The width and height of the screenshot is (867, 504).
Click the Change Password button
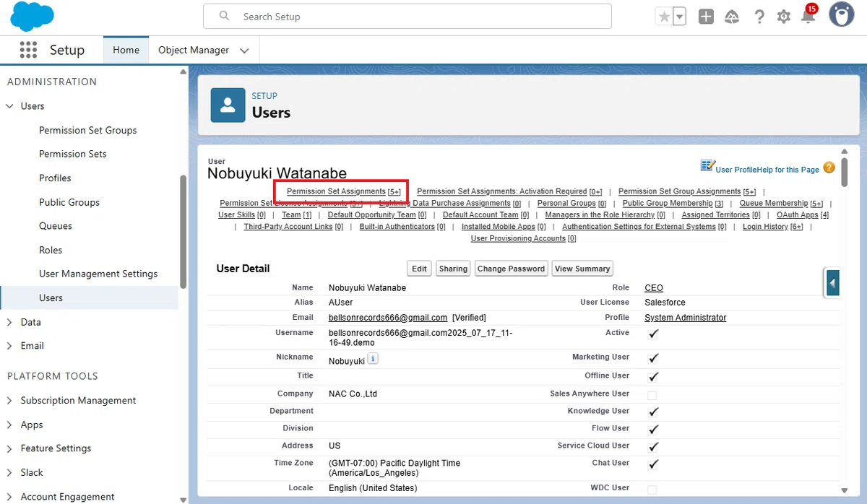coord(511,269)
